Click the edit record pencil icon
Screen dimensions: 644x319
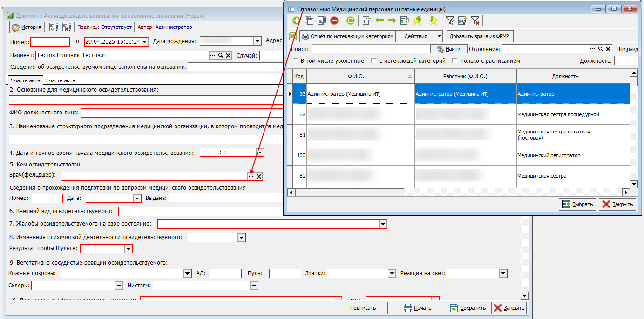[321, 20]
